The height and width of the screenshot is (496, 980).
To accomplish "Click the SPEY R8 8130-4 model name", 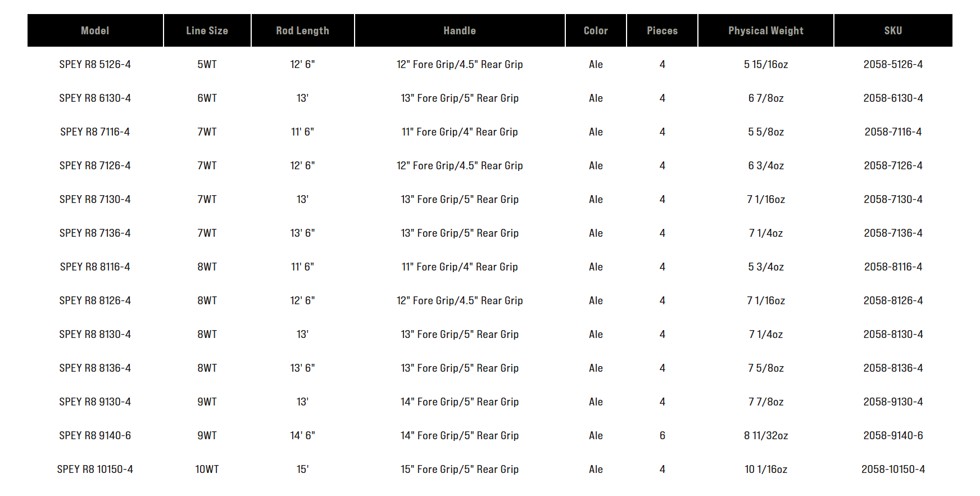I will coord(95,335).
